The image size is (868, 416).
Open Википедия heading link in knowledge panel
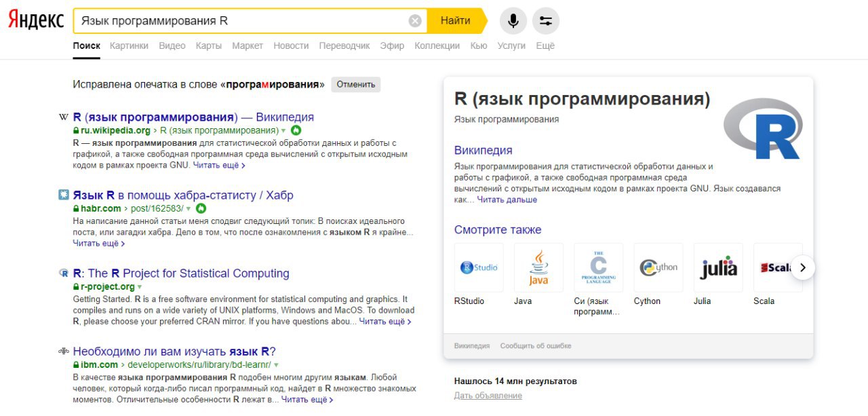tap(484, 151)
